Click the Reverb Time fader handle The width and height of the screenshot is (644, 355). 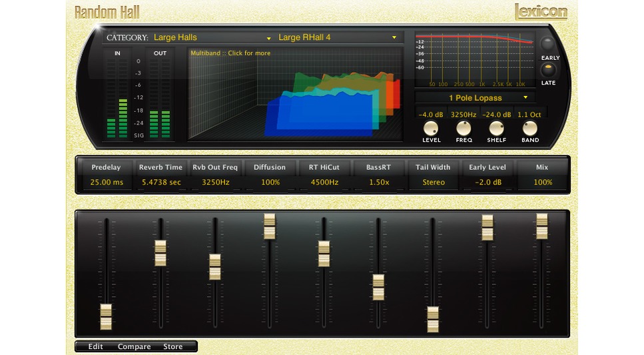click(x=161, y=253)
